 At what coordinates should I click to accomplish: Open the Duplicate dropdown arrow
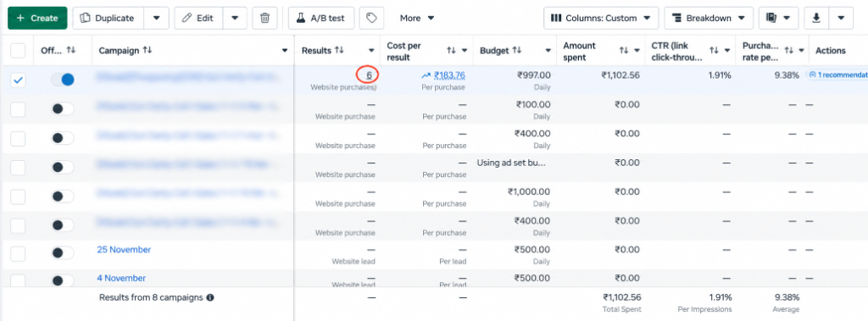point(157,19)
